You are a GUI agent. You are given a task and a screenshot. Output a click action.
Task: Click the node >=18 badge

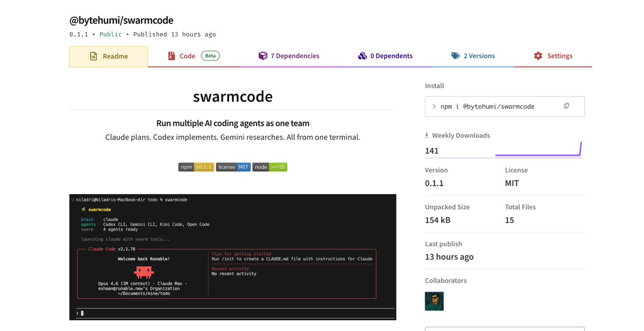point(270,167)
